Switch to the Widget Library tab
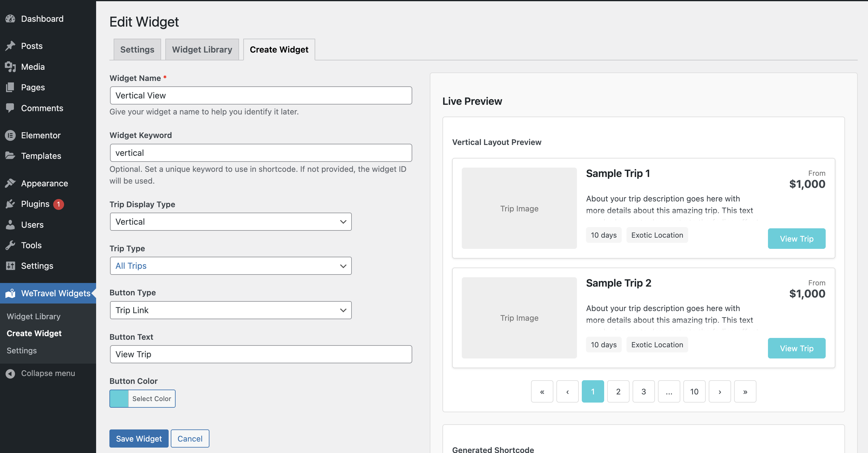 (x=202, y=50)
